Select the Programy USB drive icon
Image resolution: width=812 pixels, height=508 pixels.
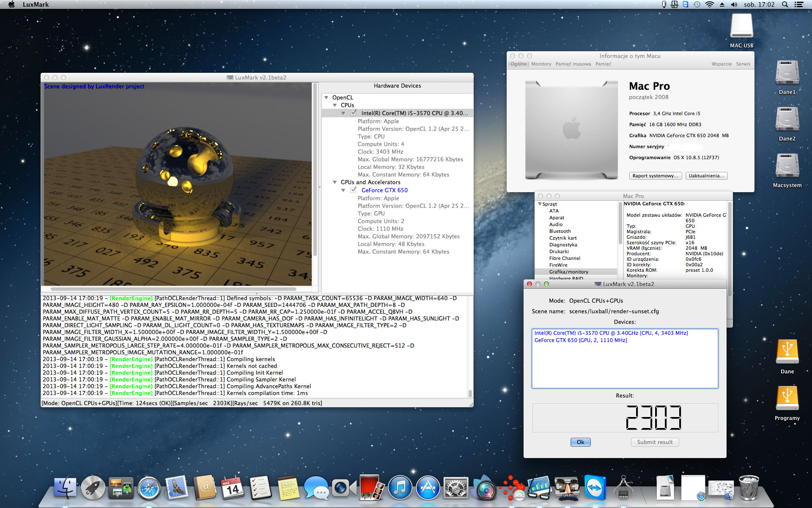coord(787,399)
